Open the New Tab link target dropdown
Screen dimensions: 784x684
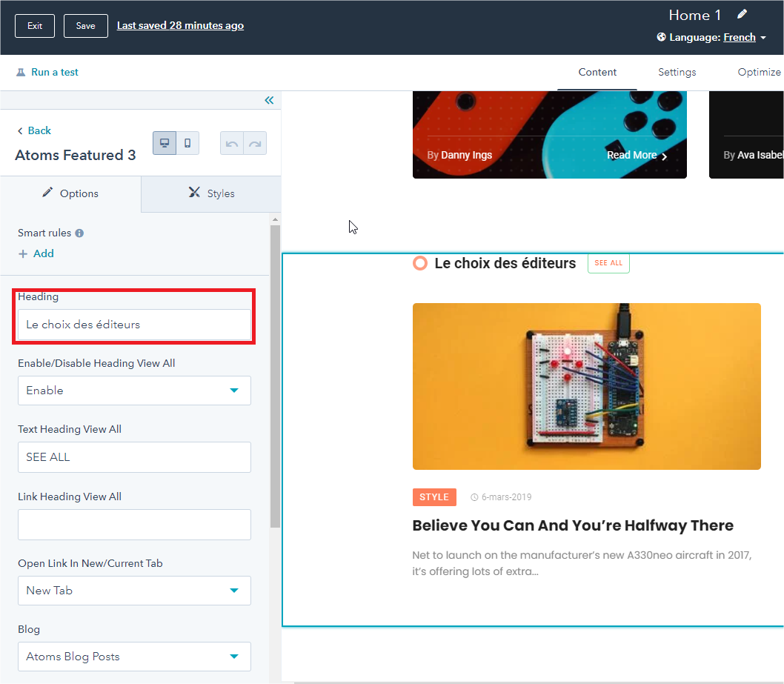click(x=134, y=591)
